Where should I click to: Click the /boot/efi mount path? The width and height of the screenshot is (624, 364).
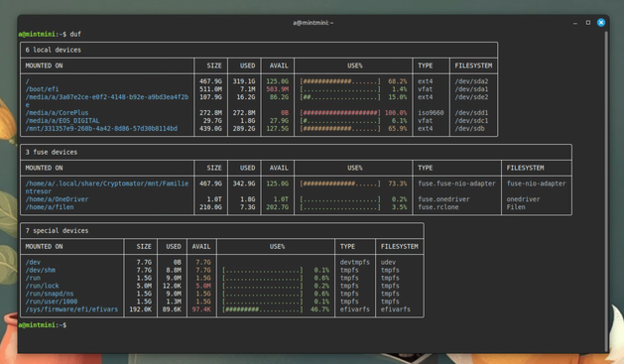[43, 89]
